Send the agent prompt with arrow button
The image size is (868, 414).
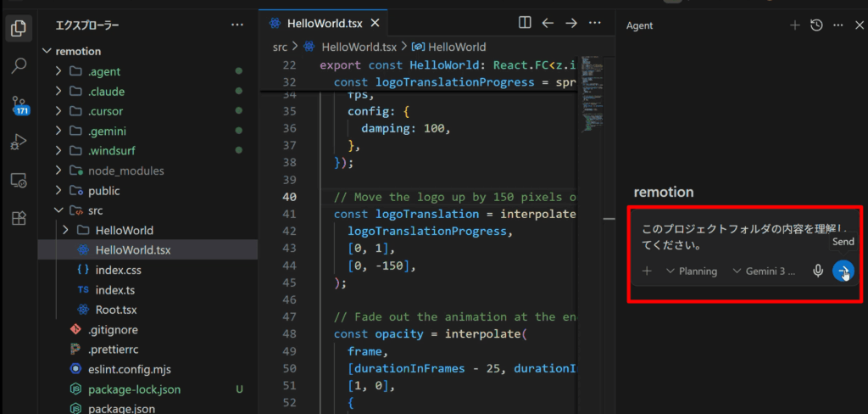click(843, 271)
